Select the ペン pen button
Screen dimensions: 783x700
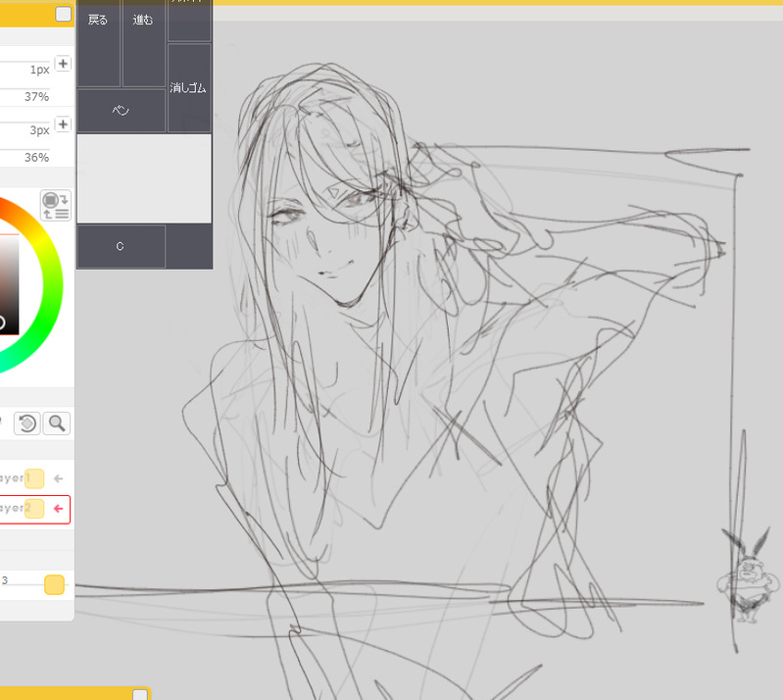click(122, 111)
